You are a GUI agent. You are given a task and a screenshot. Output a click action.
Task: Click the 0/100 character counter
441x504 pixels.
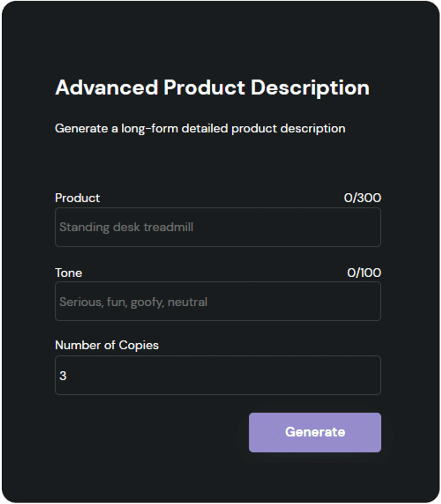[x=364, y=273]
